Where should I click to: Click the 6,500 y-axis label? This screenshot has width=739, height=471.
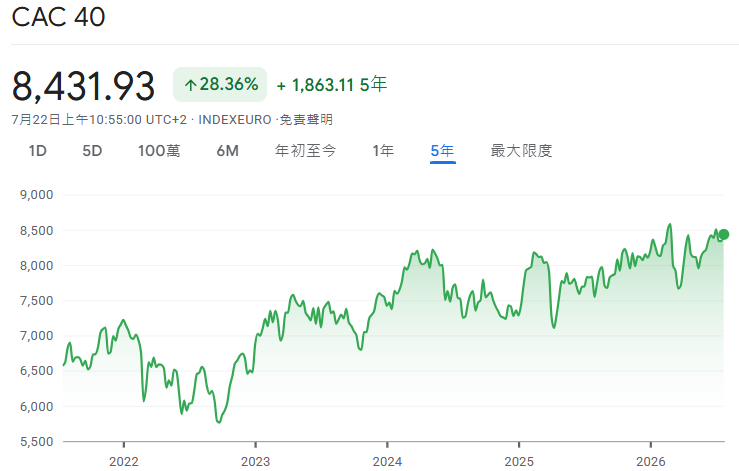point(36,371)
